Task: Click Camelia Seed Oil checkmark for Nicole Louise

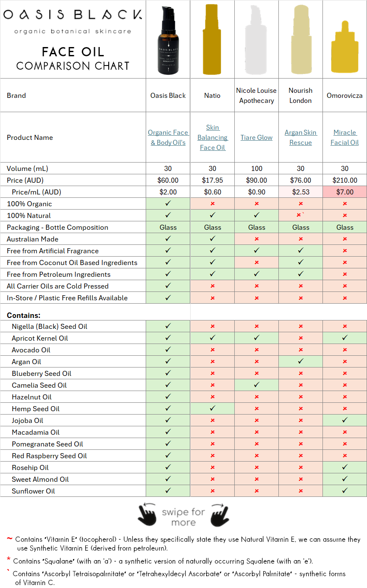Action: pyautogui.click(x=257, y=385)
